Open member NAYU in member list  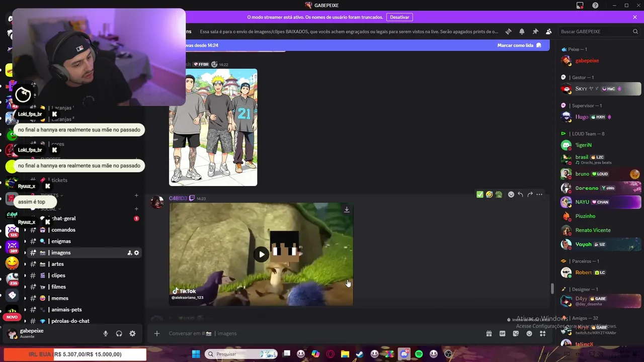[x=600, y=202]
